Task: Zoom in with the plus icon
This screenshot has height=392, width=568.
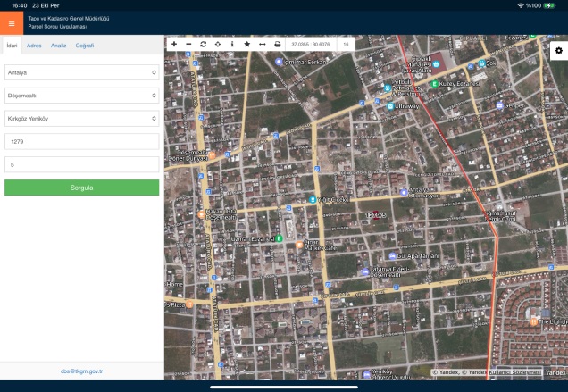Action: click(x=174, y=44)
